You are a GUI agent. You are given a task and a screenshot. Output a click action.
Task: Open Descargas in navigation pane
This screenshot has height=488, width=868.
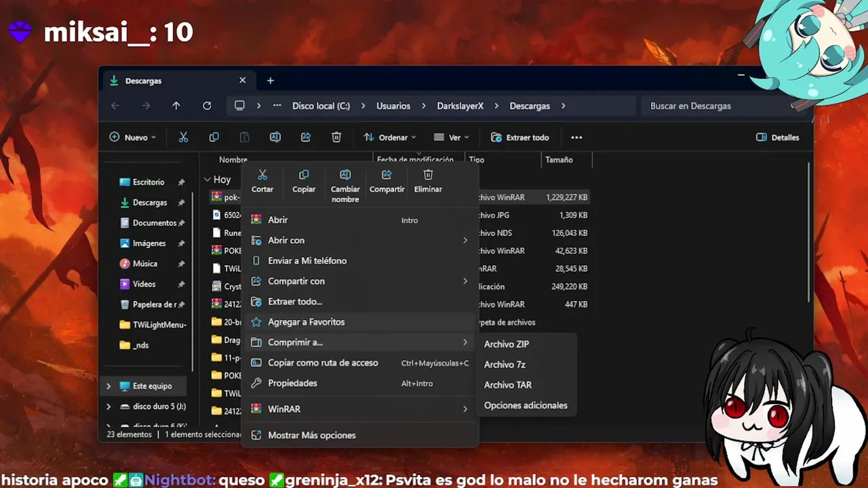coord(150,203)
